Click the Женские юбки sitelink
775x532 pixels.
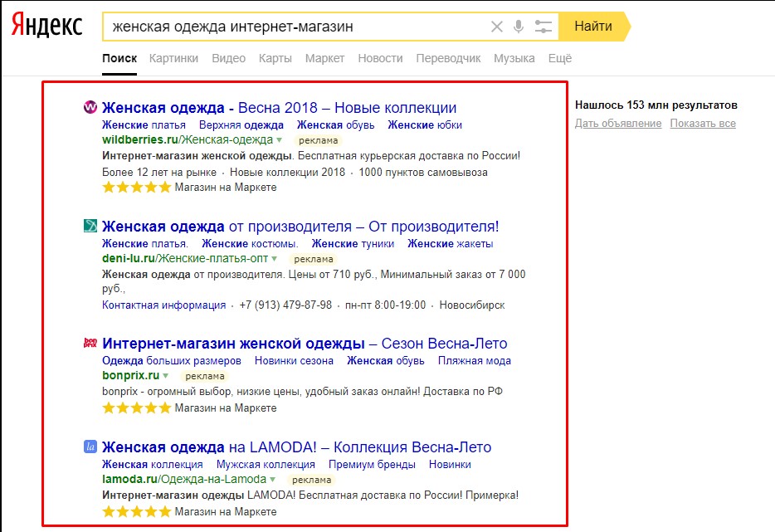[x=425, y=125]
